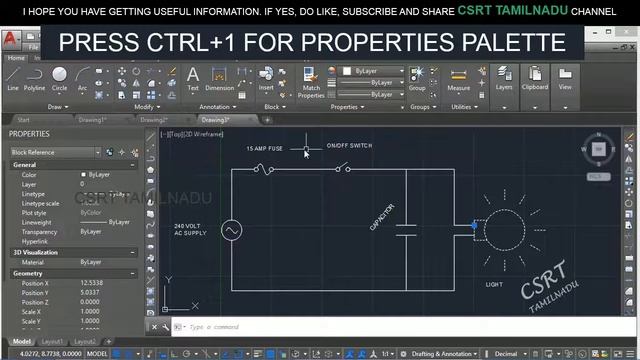Viewport: 640px width, 360px height.
Task: Expand the Properties ribbon panel dropdown
Action: pos(347,107)
